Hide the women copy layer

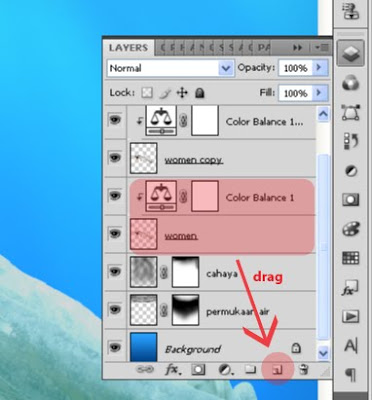pos(115,157)
